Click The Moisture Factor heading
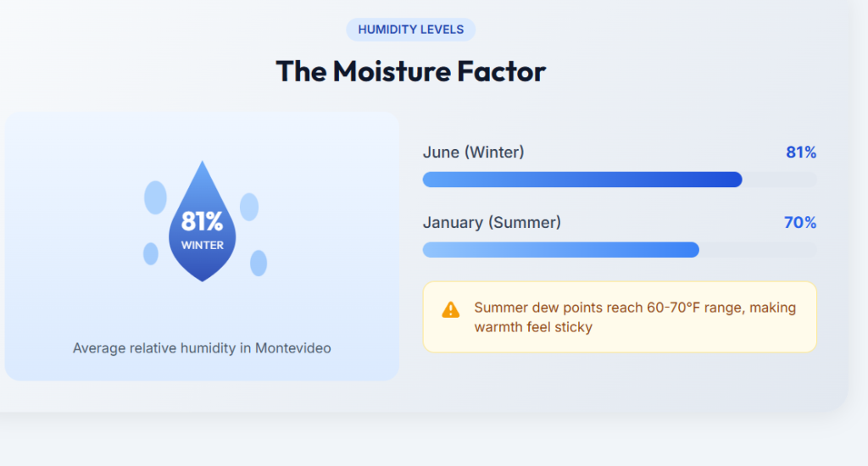This screenshot has height=466, width=868. pyautogui.click(x=411, y=71)
